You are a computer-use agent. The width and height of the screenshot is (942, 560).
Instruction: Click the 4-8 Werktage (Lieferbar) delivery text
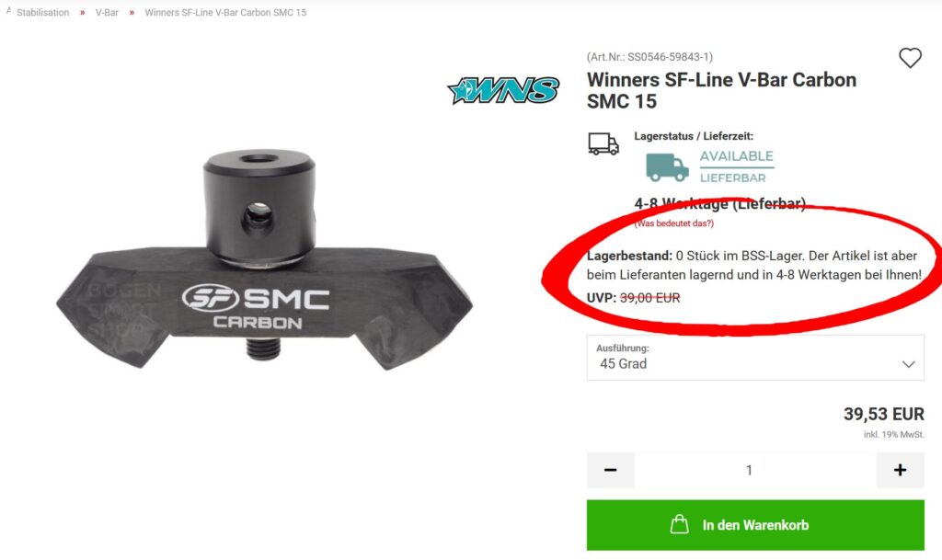click(719, 204)
